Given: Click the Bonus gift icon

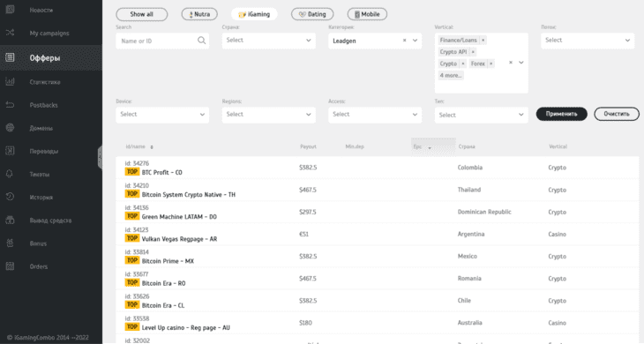Looking at the screenshot, I should coord(10,243).
